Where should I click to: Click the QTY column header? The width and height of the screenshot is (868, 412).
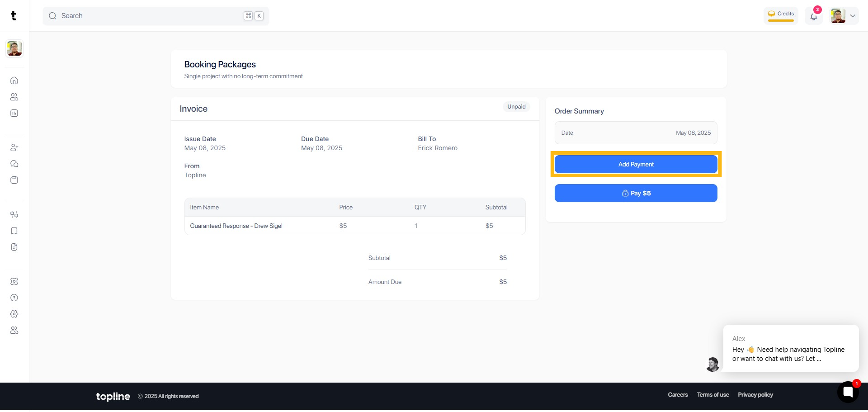420,207
